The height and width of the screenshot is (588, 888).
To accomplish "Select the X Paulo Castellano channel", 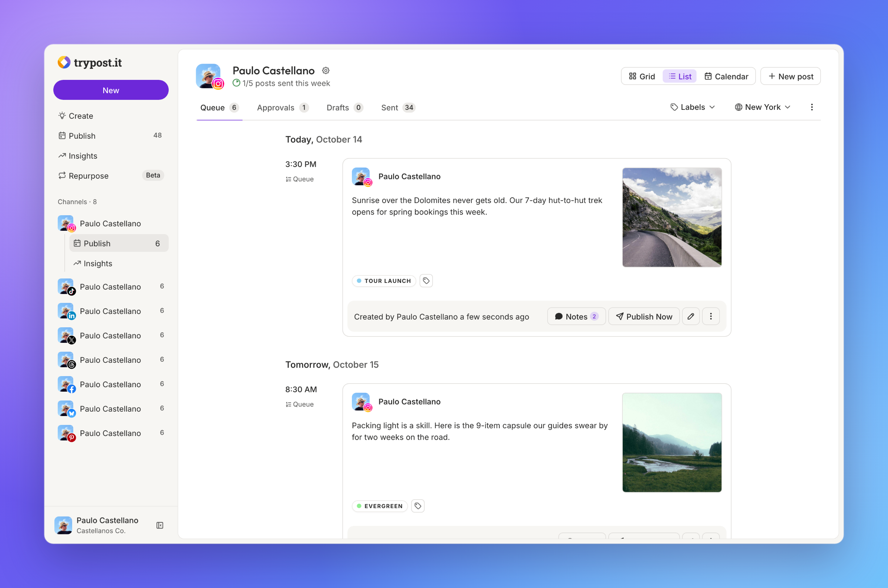I will [x=111, y=336].
